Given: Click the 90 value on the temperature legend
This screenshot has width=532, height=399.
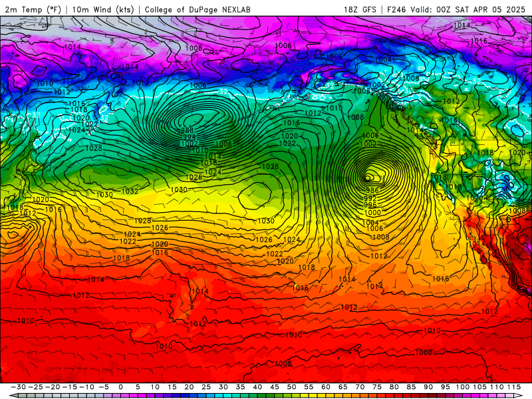Looking at the screenshot, I should coord(428,387).
